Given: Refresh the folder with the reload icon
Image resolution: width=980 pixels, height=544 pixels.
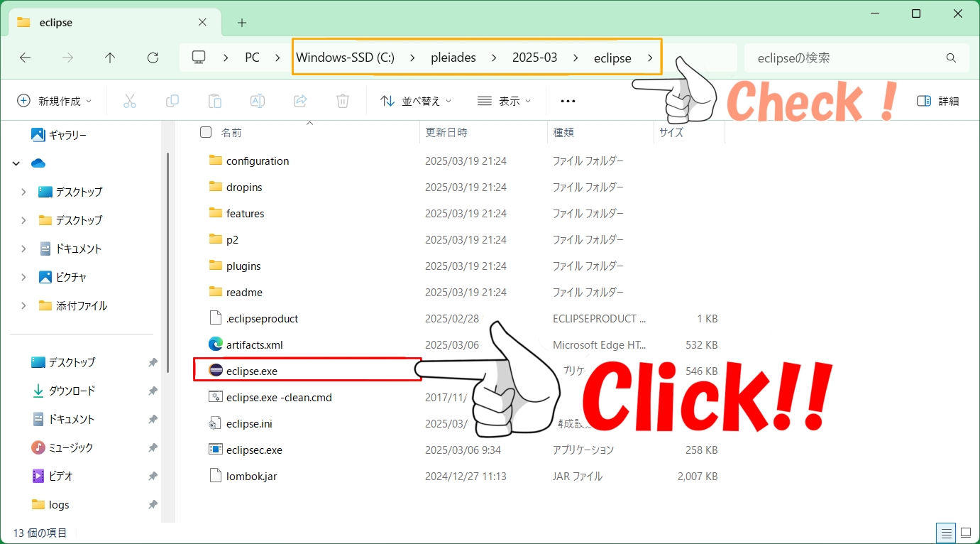Looking at the screenshot, I should coord(153,58).
